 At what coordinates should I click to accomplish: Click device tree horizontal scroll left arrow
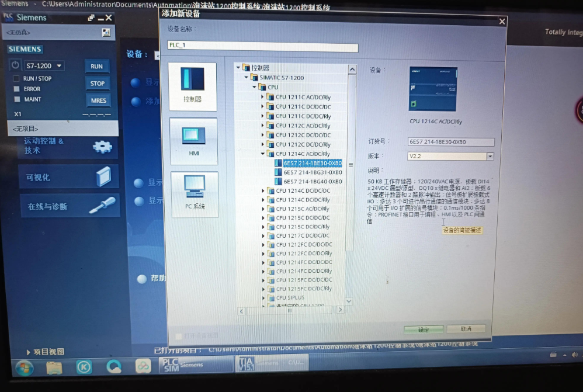point(241,311)
